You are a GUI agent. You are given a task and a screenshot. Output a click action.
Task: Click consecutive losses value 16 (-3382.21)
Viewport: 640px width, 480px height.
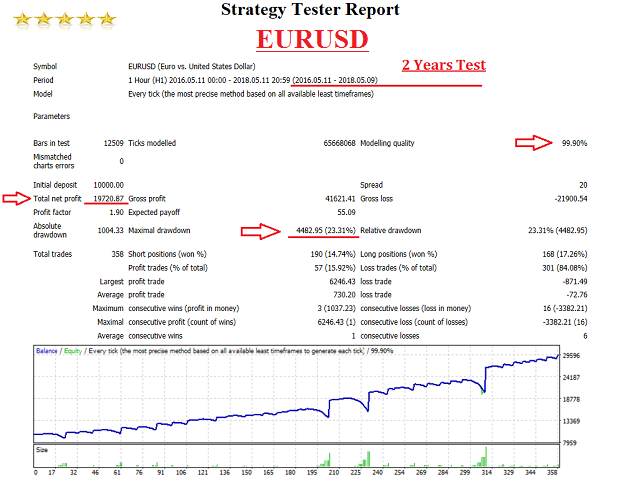(x=565, y=309)
